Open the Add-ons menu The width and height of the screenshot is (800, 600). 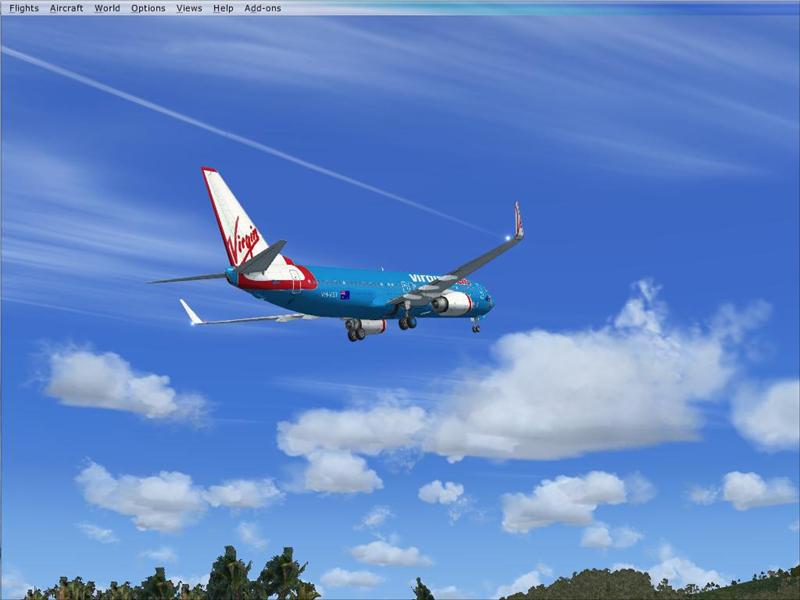tap(262, 8)
